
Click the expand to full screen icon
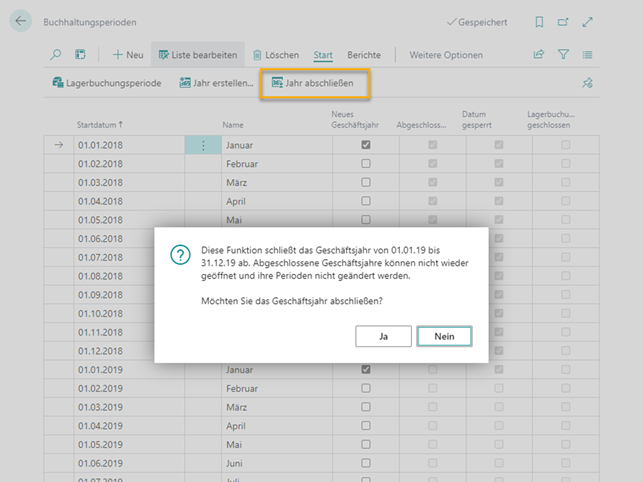coord(587,22)
